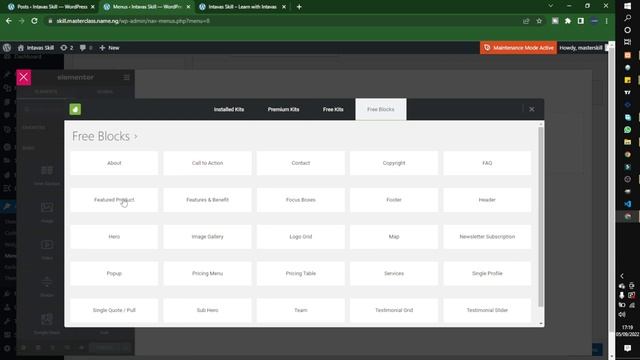Open the Newsletter Subscription blocks

(487, 237)
